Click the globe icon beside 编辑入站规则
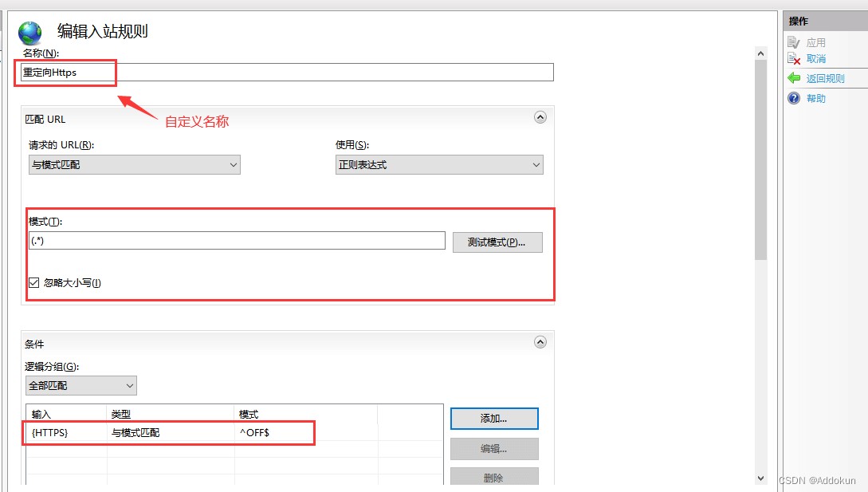868x492 pixels. [x=30, y=33]
